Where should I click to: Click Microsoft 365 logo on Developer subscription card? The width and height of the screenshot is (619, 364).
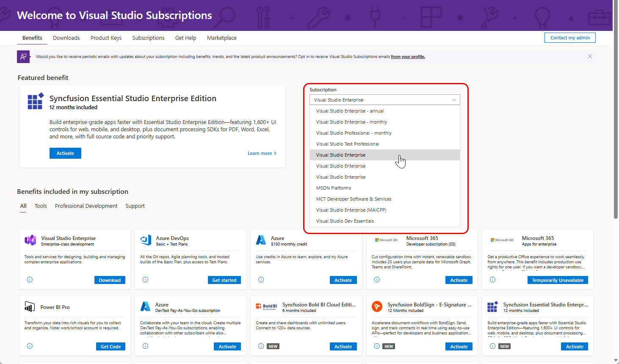(386, 240)
